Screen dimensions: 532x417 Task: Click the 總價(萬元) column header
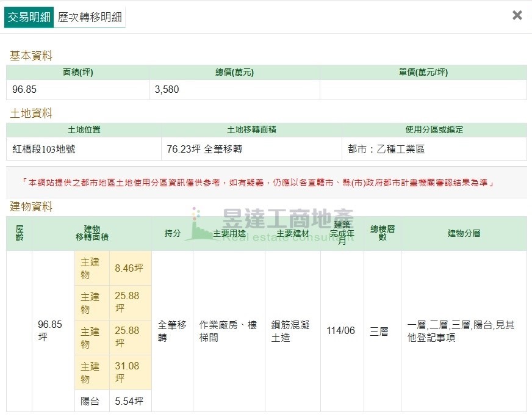(x=234, y=73)
